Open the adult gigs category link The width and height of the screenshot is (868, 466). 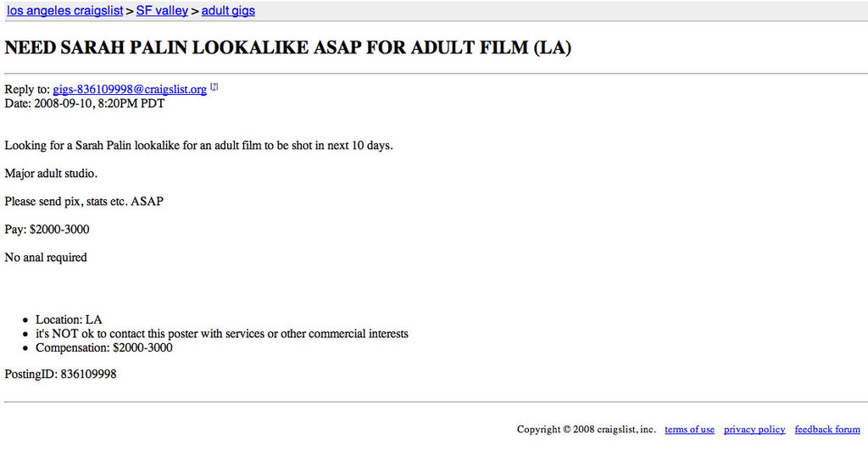tap(228, 11)
